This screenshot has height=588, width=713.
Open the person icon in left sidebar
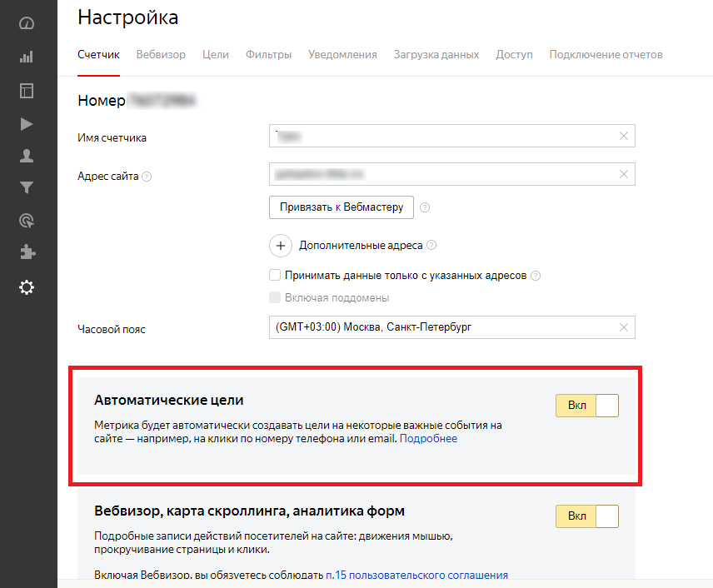coord(27,155)
